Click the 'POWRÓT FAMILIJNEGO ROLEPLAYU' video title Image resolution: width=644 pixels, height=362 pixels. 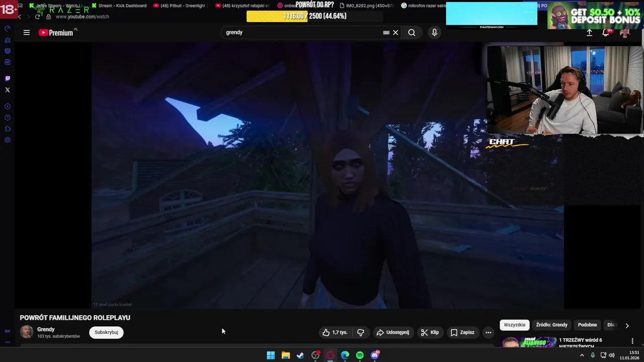[x=75, y=318]
